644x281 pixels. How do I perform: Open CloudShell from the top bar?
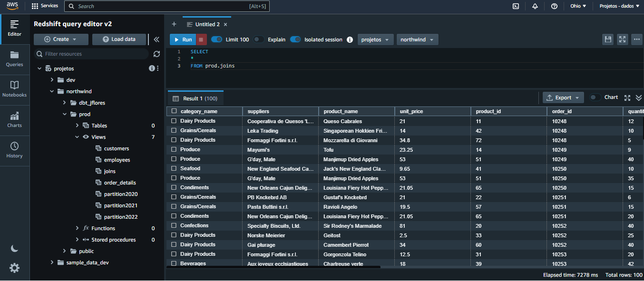[516, 6]
